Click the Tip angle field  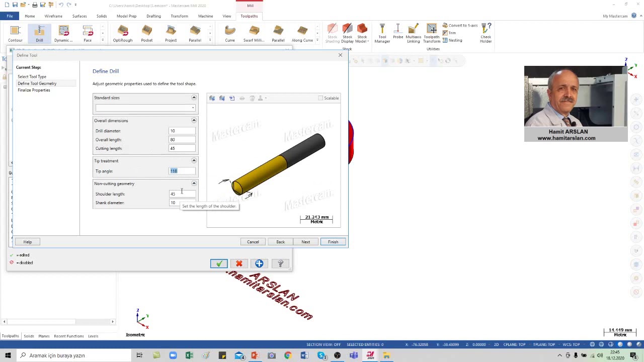(182, 171)
